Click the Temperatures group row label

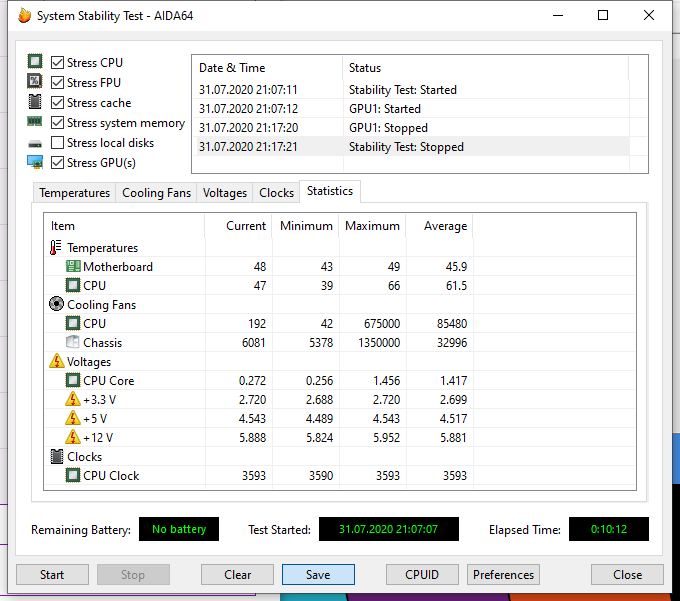102,248
